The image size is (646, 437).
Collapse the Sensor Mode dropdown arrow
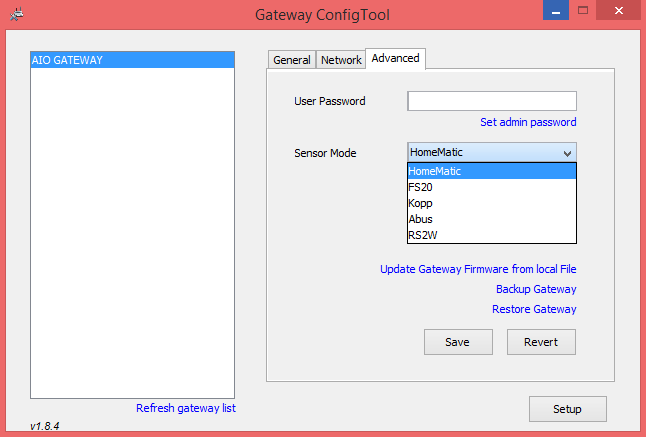click(x=567, y=153)
